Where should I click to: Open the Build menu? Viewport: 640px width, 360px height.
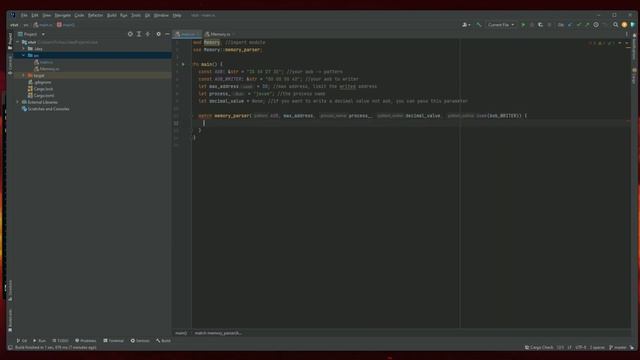pos(111,15)
